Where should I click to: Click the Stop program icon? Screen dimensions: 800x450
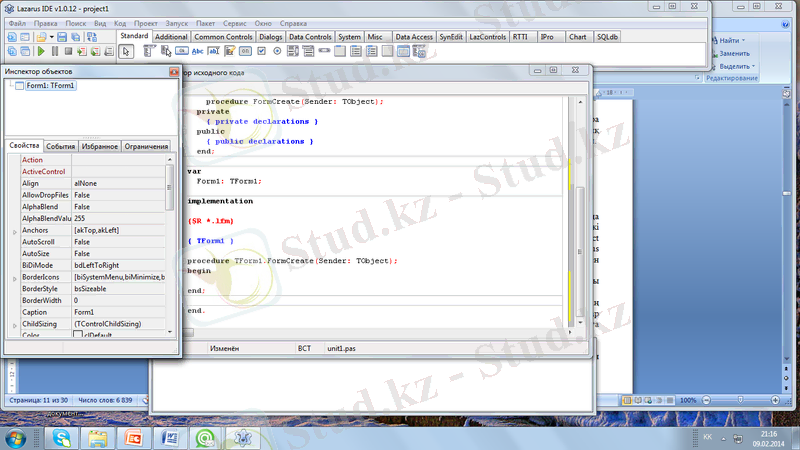(68, 50)
